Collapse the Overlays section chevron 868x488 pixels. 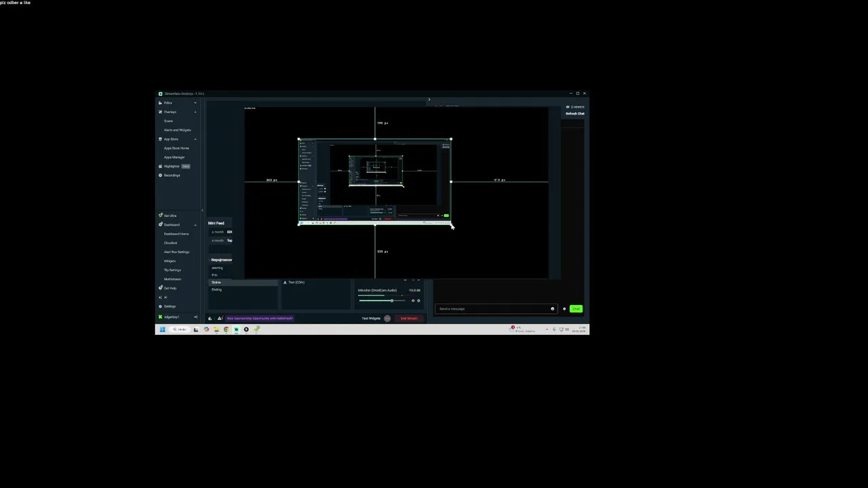pyautogui.click(x=195, y=112)
